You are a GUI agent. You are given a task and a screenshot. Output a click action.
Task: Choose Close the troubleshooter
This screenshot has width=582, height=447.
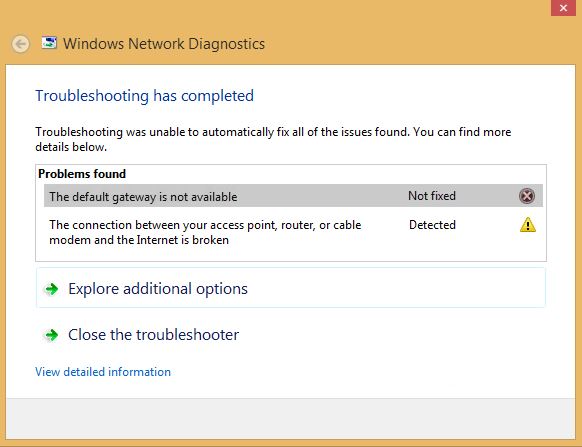coord(291,335)
